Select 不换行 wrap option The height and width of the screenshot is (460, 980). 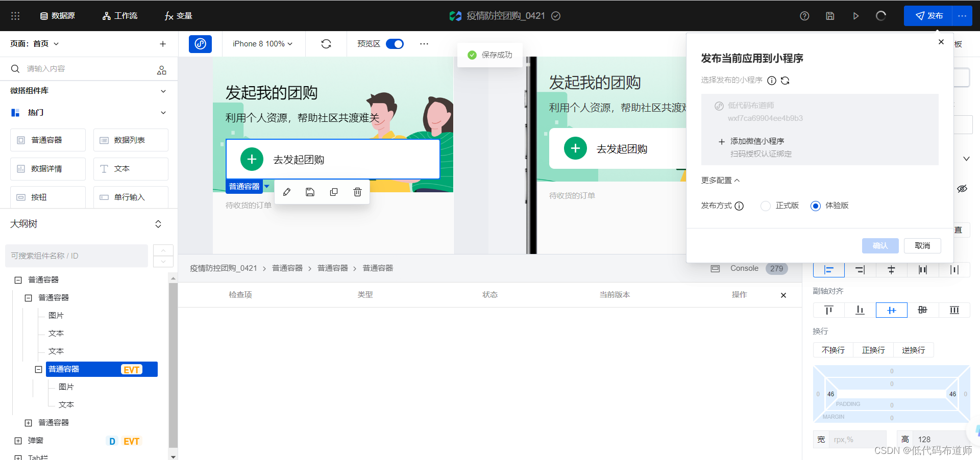click(833, 350)
